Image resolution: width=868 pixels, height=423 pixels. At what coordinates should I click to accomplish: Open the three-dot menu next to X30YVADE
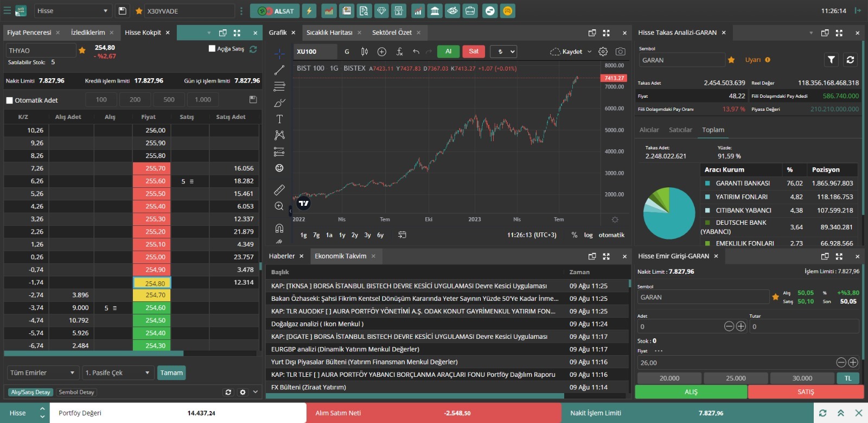[241, 11]
